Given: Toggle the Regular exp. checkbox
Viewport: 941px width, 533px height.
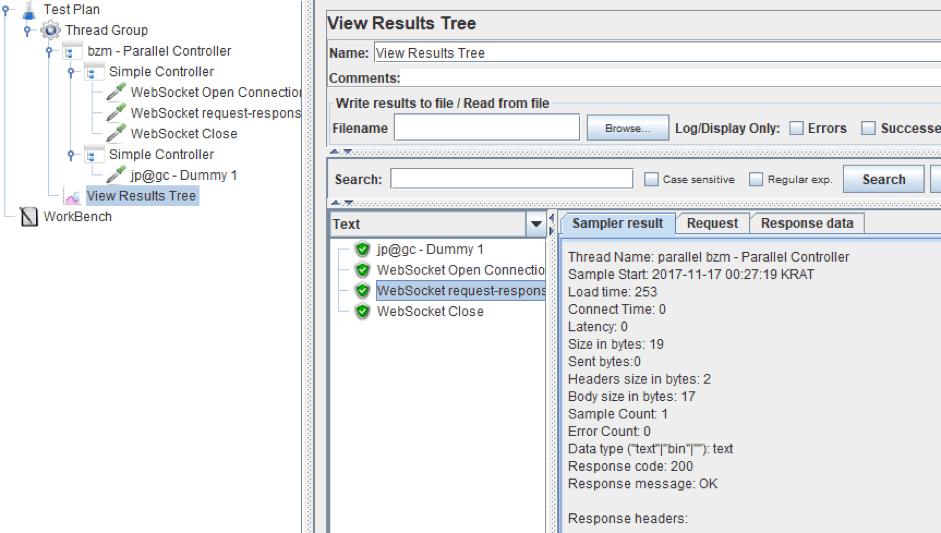Looking at the screenshot, I should click(756, 179).
